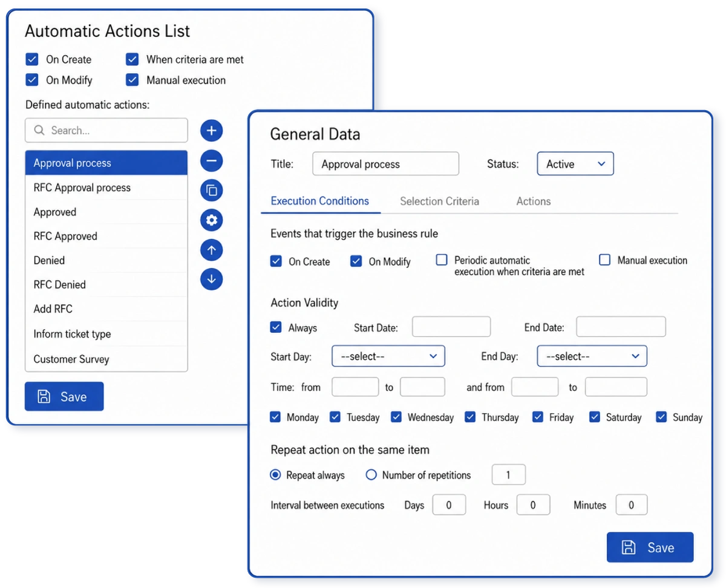This screenshot has height=588, width=726.
Task: Select RFC Denied action in list
Action: click(x=106, y=284)
